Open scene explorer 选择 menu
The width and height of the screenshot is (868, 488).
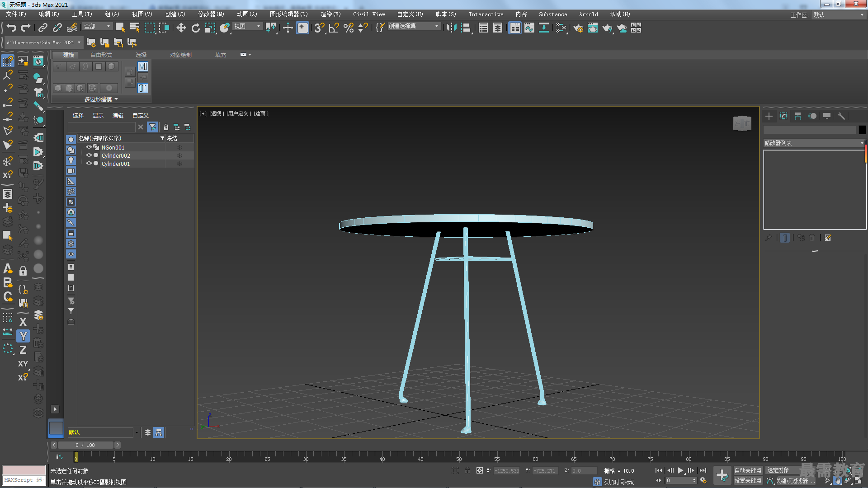pos(78,116)
